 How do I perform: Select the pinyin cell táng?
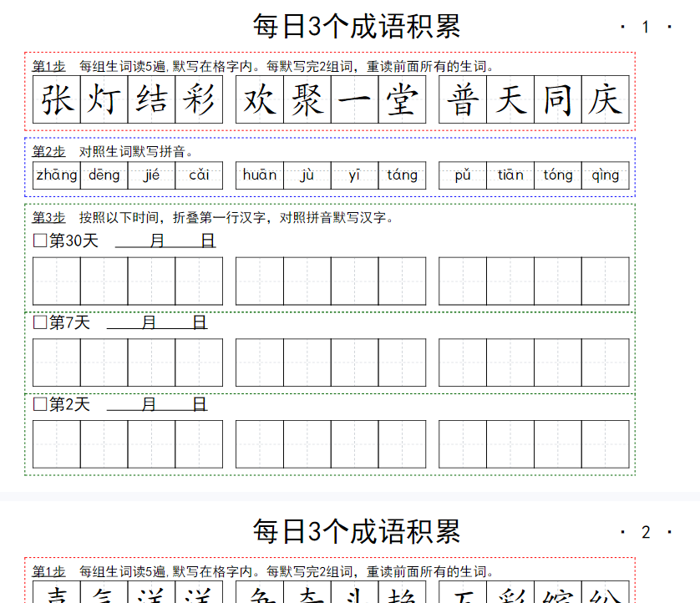click(402, 175)
